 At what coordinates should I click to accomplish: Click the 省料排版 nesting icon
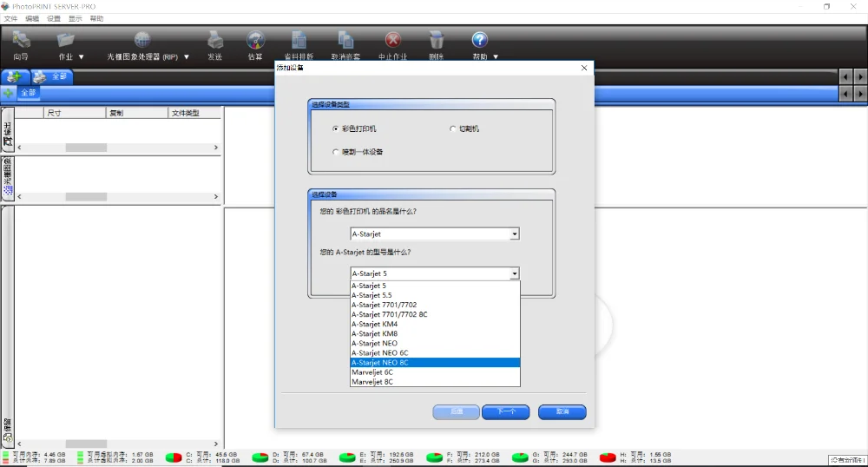(299, 41)
